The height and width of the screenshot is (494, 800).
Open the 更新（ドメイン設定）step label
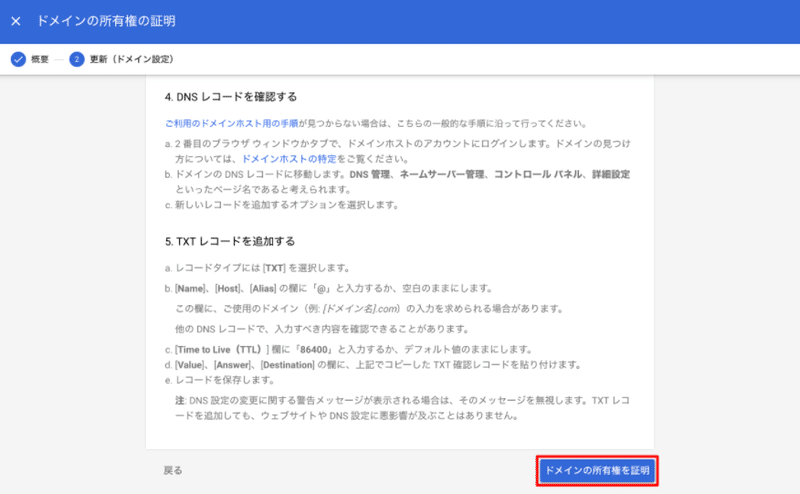[x=132, y=59]
